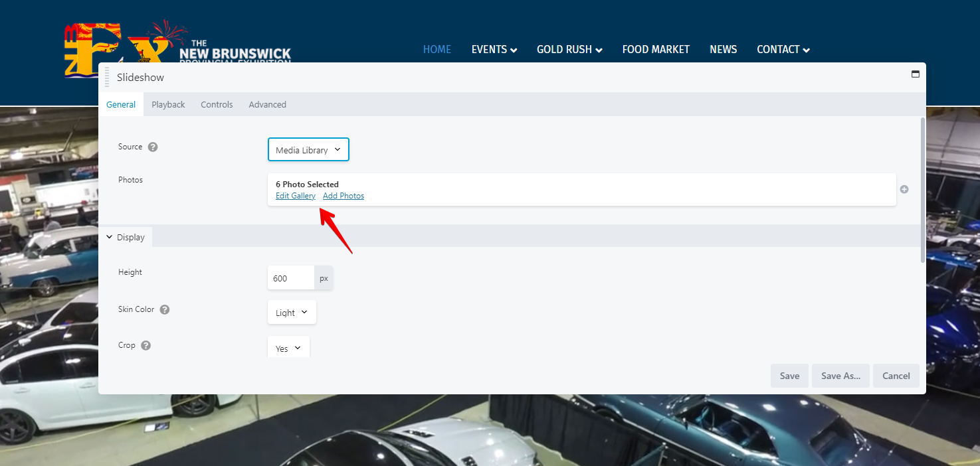Expand the Events menu
The image size is (980, 466).
(494, 49)
